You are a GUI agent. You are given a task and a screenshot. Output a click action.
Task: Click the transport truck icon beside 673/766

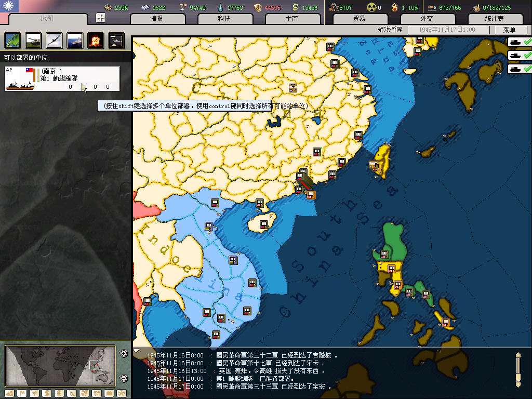[x=432, y=7]
